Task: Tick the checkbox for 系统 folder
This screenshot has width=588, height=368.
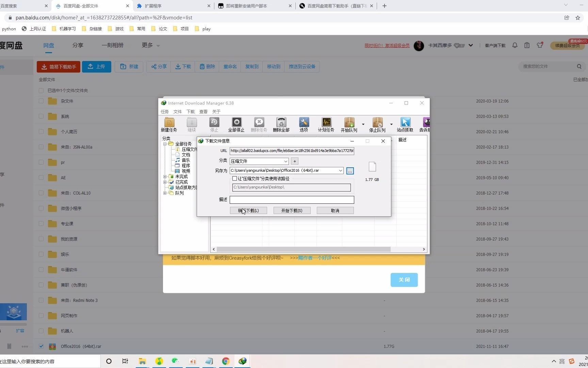Action: coord(41,116)
